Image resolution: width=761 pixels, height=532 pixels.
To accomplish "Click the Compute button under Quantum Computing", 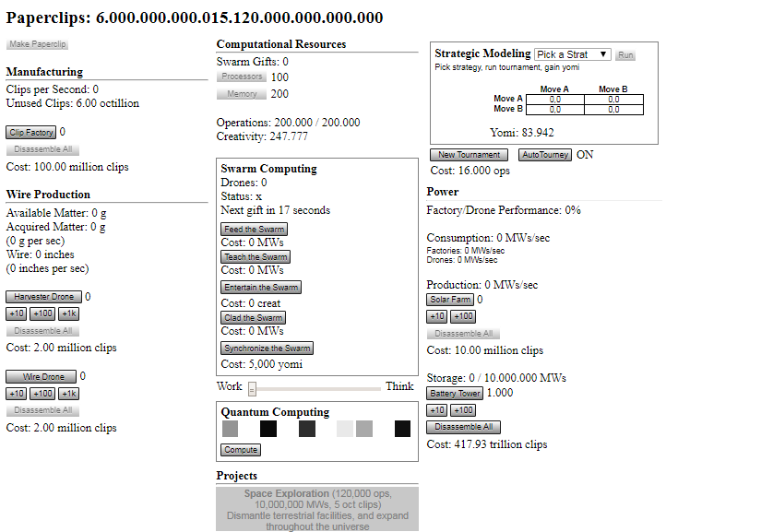I will point(241,450).
